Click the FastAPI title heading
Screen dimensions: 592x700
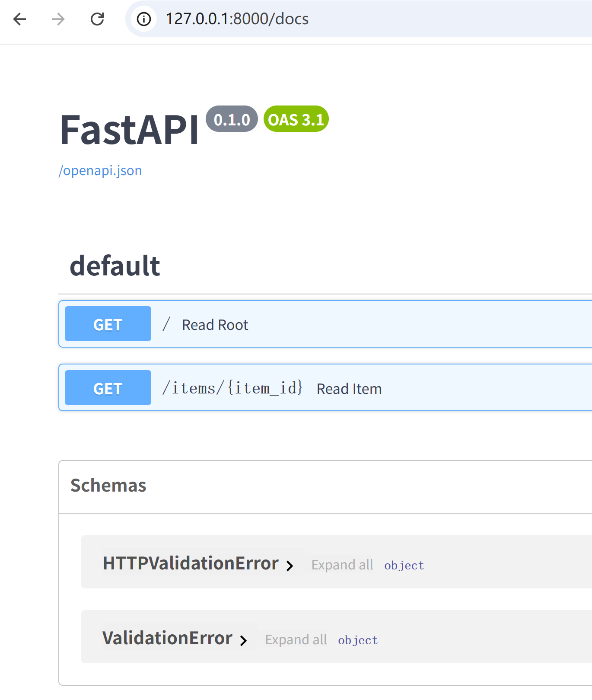[x=129, y=130]
